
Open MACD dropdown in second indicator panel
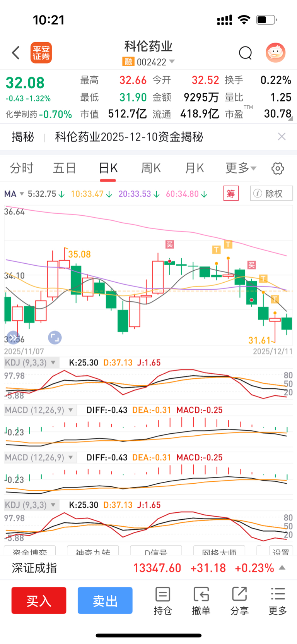pos(40,410)
